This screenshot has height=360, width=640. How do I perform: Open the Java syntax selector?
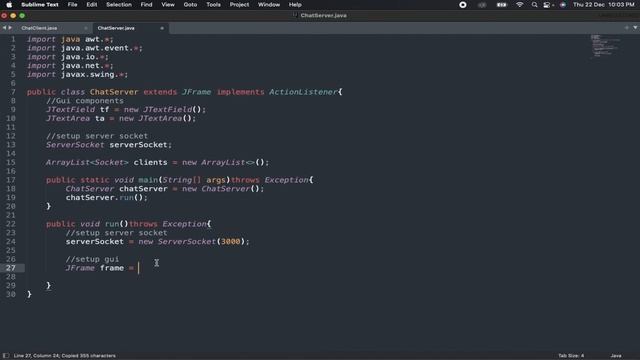(x=616, y=356)
